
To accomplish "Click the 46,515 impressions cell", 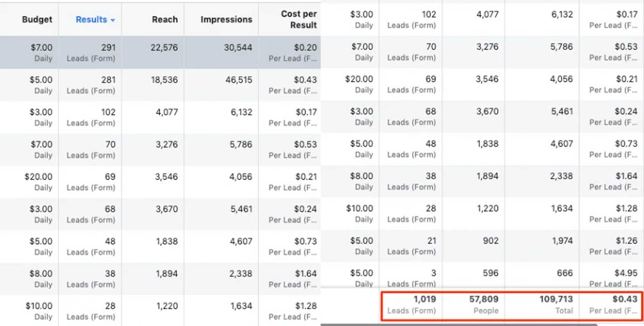I will click(238, 80).
